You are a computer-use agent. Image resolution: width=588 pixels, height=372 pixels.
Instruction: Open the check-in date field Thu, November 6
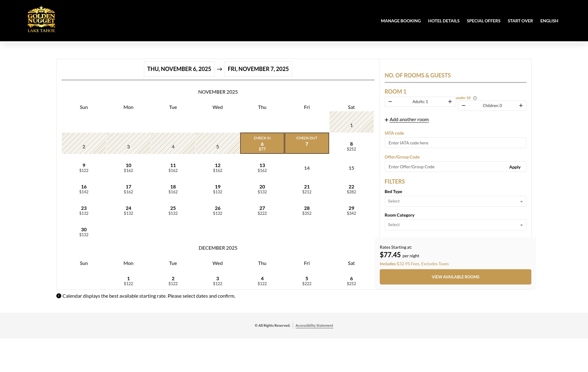pyautogui.click(x=179, y=69)
